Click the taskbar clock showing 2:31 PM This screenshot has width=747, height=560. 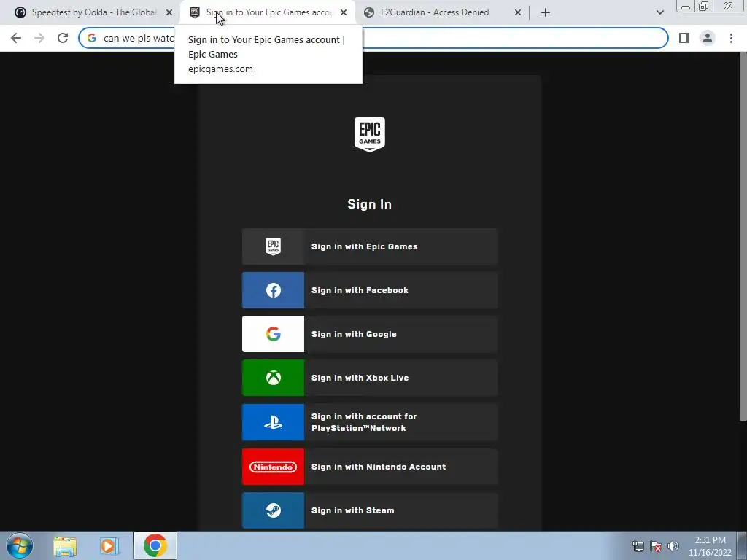coord(710,546)
